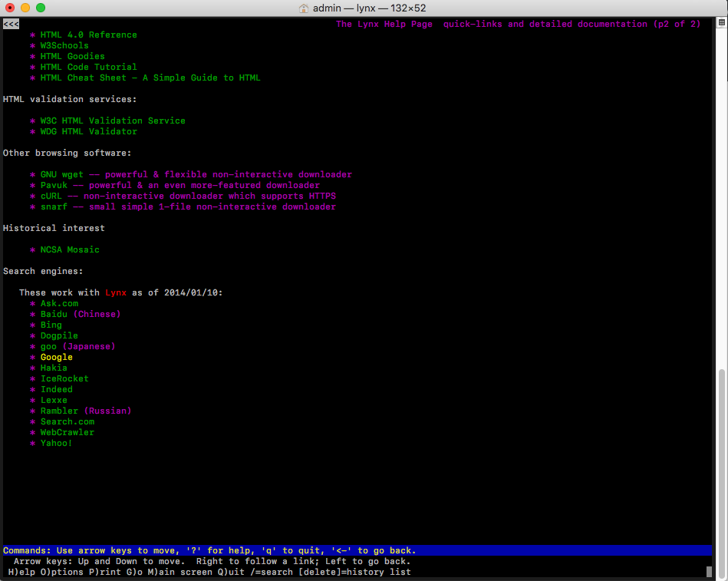This screenshot has height=581, width=728.
Task: Click the blue Commands status line
Action: (x=357, y=550)
